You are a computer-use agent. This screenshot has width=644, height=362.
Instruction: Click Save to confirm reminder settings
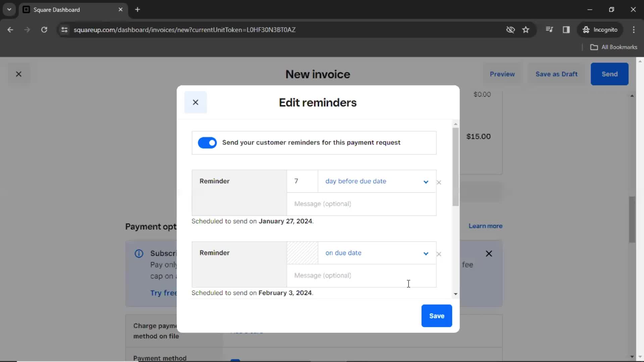coord(437,316)
